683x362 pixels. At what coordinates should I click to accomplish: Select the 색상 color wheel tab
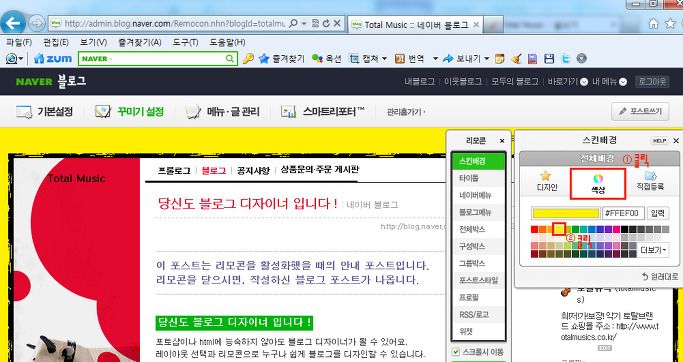click(x=598, y=184)
